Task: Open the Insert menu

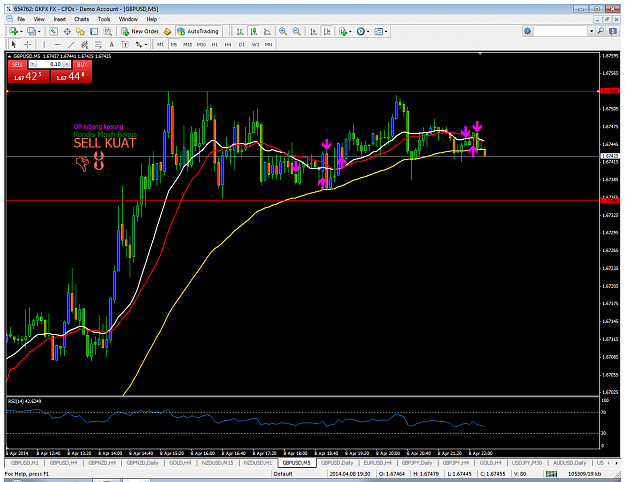Action: (x=59, y=19)
